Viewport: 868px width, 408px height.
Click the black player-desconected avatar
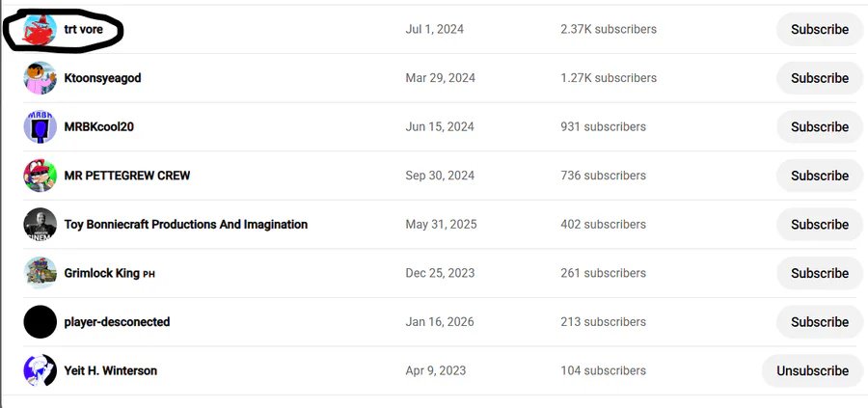tap(41, 322)
